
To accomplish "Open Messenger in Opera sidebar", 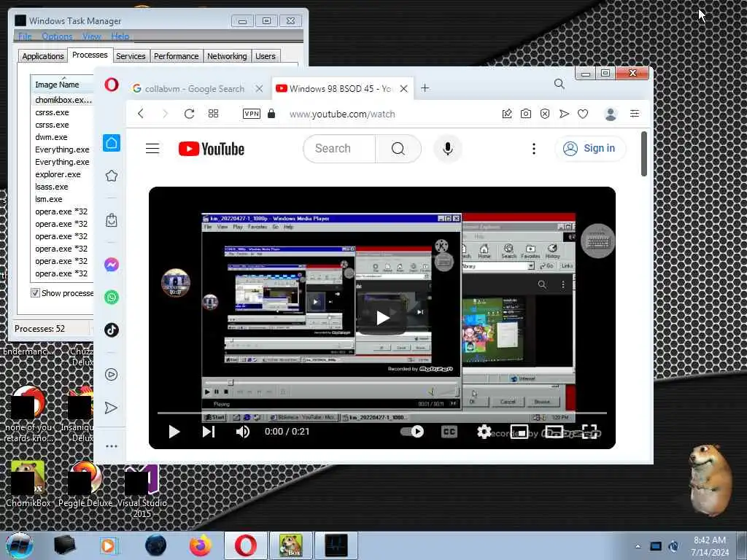I will [x=112, y=264].
